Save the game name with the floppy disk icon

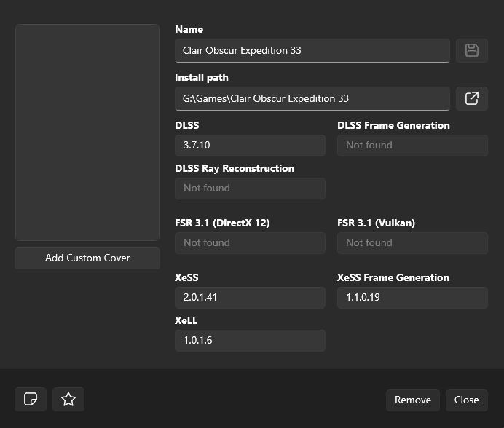coord(471,50)
